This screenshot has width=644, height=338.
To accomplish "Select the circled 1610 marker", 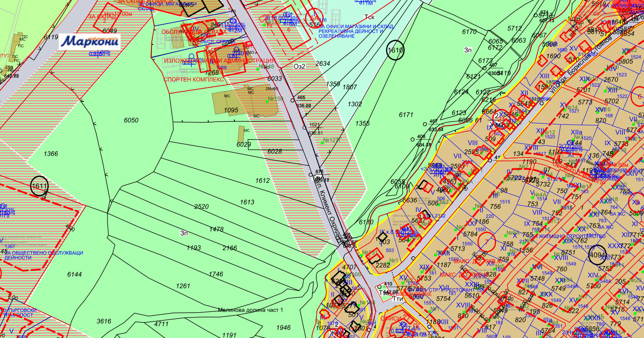I will pos(396,50).
